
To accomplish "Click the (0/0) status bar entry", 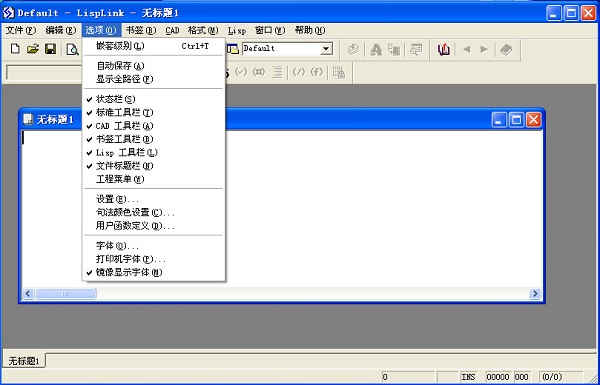I will [561, 377].
